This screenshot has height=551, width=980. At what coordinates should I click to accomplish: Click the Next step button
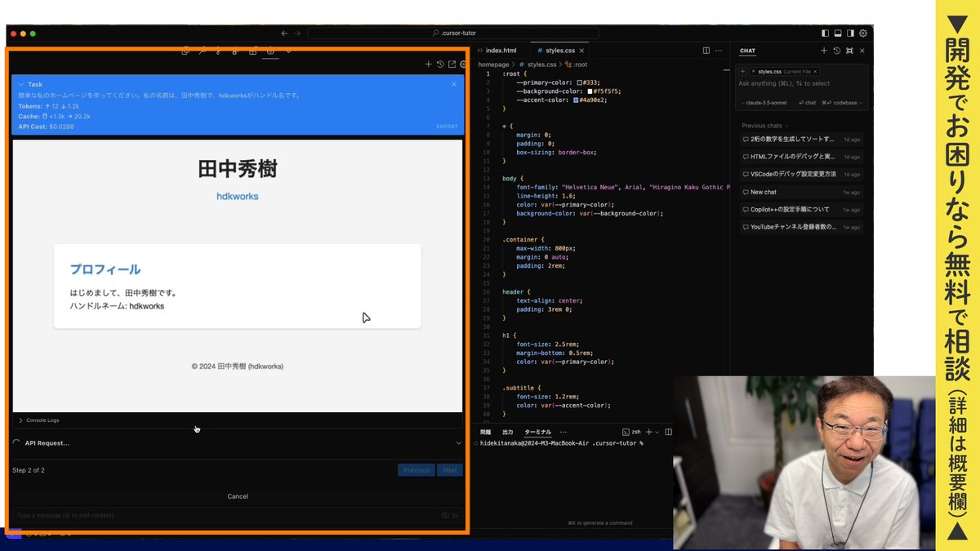click(450, 470)
